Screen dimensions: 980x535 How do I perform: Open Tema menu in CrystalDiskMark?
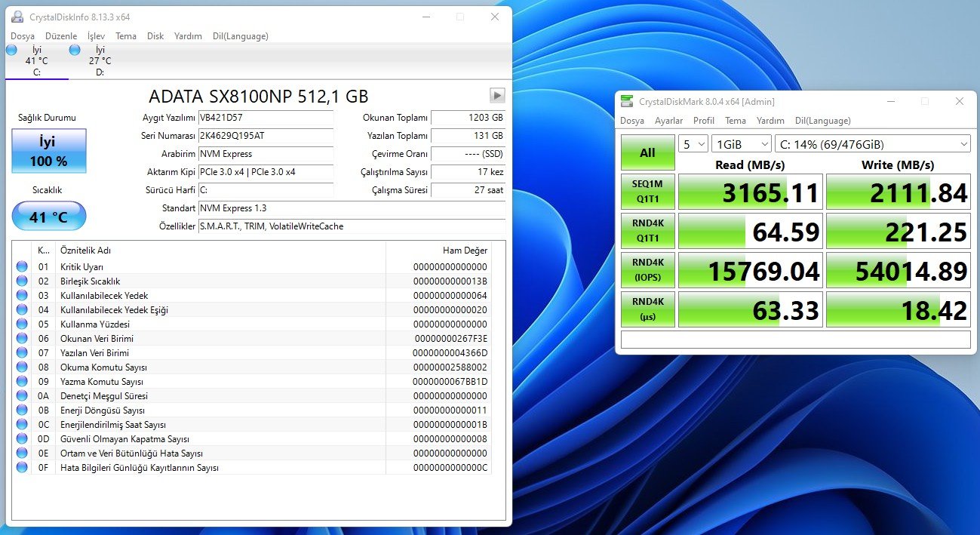click(736, 121)
